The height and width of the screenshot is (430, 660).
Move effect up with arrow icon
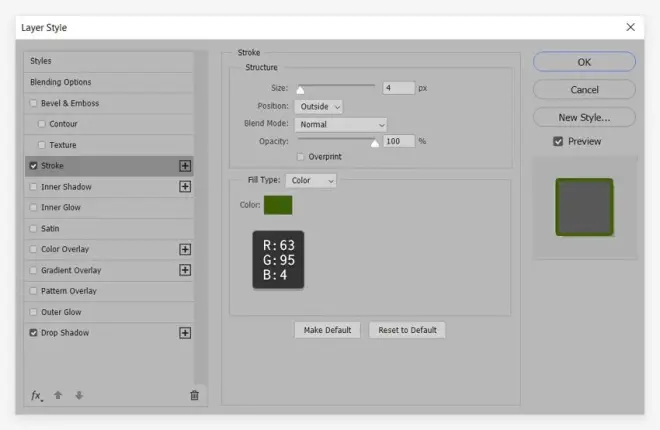point(58,395)
